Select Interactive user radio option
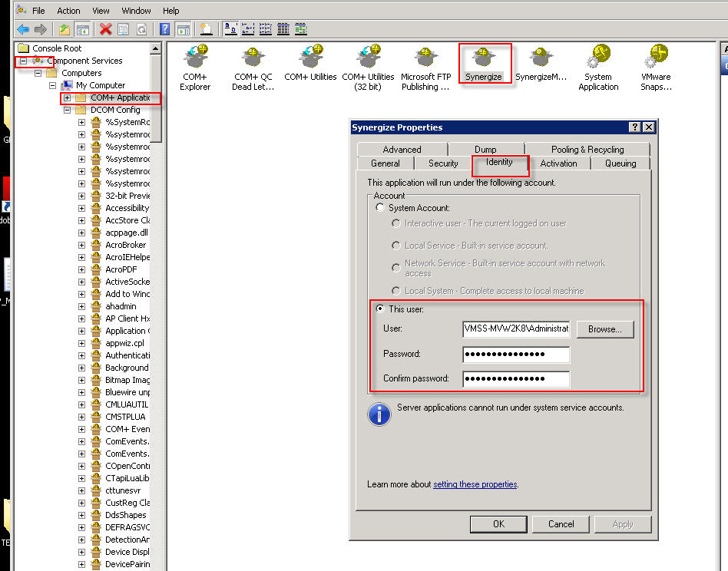 (396, 223)
